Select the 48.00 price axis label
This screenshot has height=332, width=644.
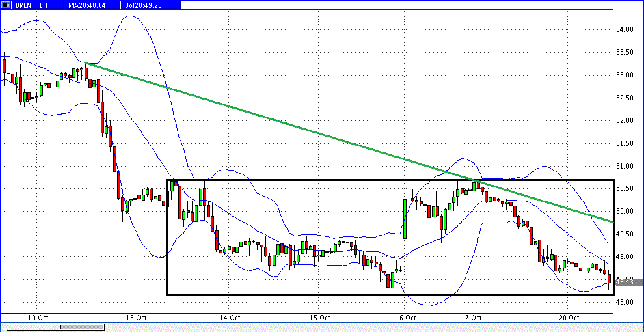click(624, 303)
